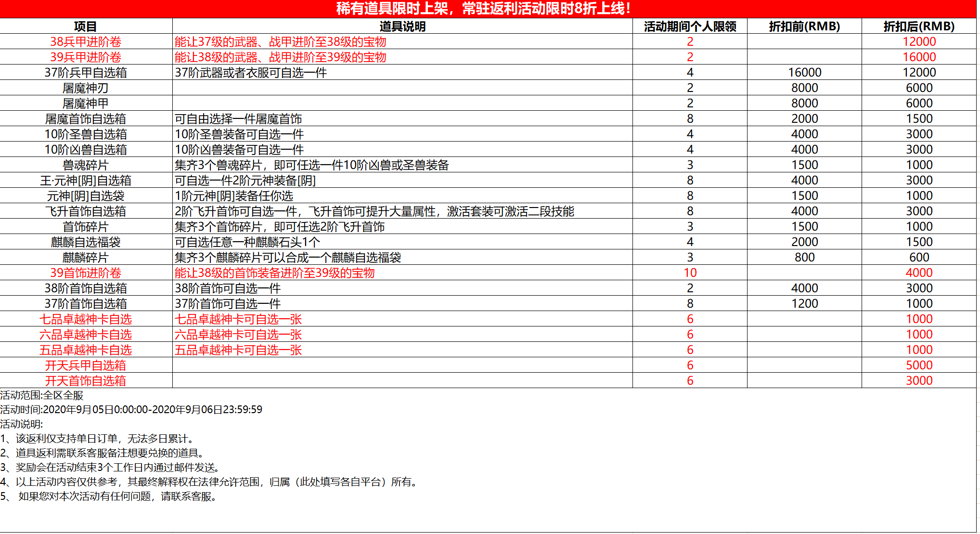Select description 10阶圣兽装备可自选一件
The image size is (980, 534).
239,134
